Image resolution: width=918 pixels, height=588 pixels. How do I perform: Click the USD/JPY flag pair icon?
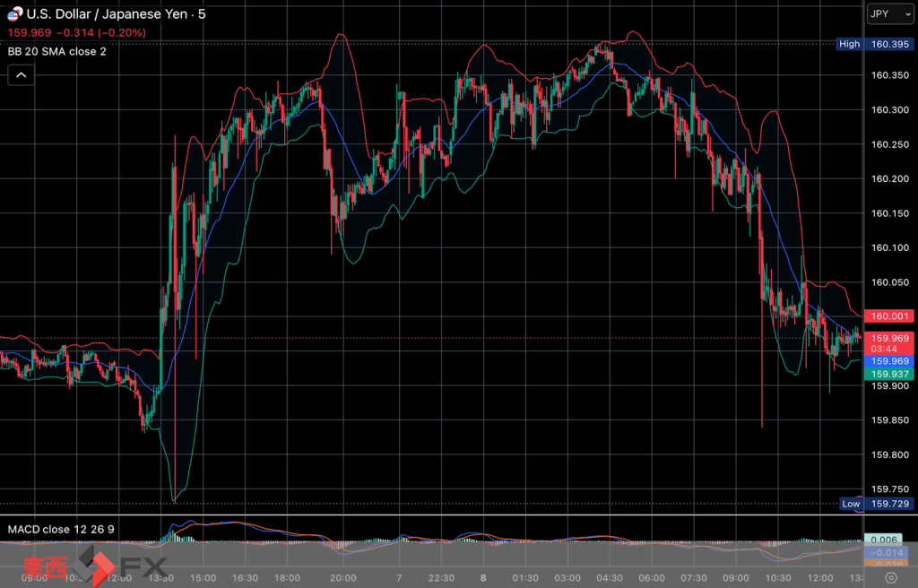tap(14, 13)
